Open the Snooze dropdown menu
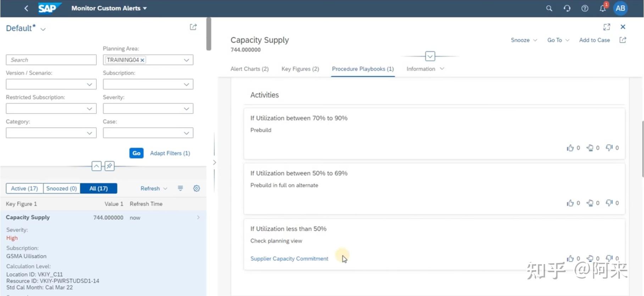 click(523, 40)
